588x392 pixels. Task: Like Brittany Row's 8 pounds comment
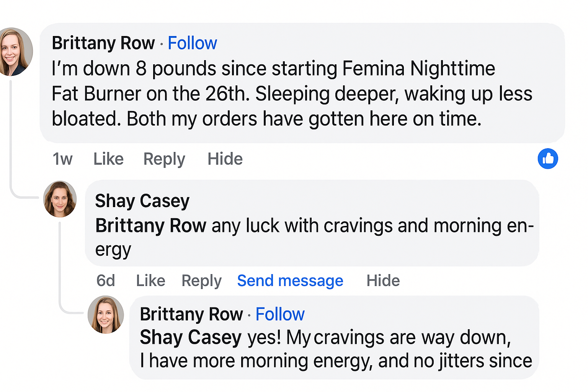(x=108, y=159)
